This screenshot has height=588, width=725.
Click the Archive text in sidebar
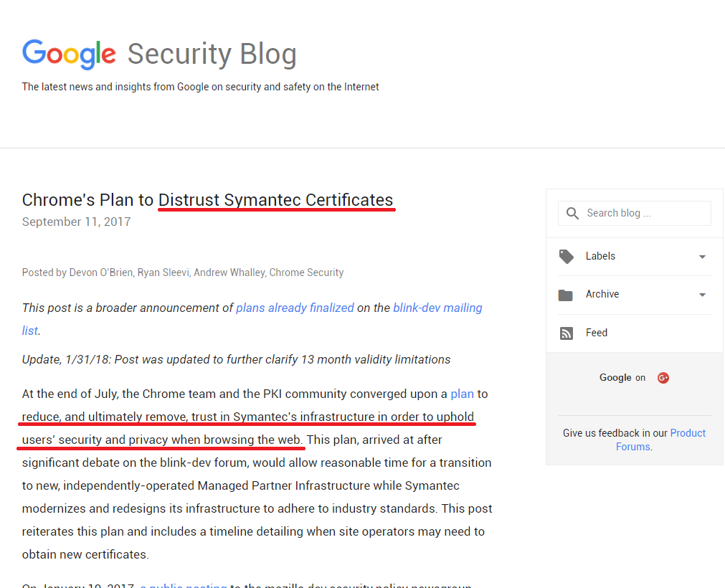click(x=602, y=294)
